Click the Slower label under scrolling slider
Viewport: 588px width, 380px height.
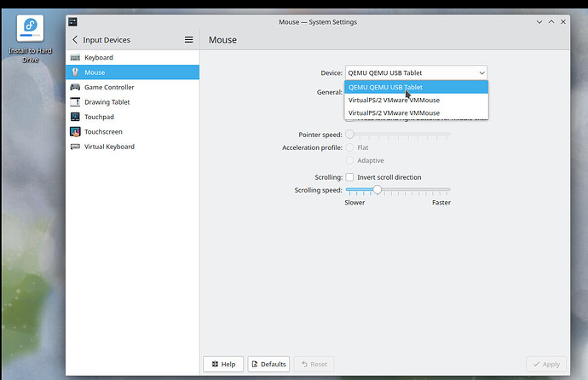[x=355, y=203]
